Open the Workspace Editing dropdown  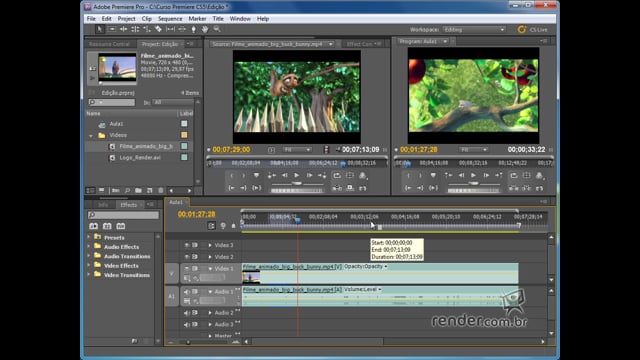tap(474, 30)
